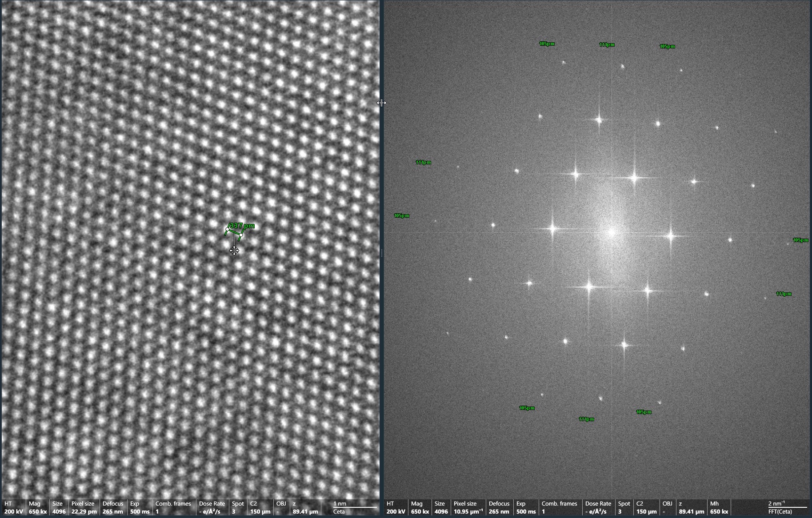The image size is (812, 518).
Task: Select the 111pm label at the FFT bottom center
Action: (x=586, y=419)
